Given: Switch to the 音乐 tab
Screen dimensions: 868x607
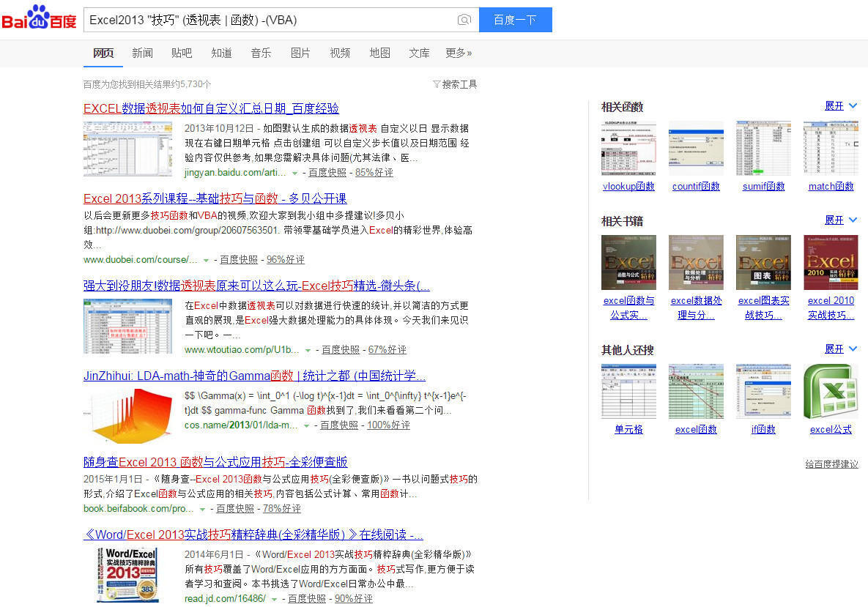Looking at the screenshot, I should tap(261, 53).
